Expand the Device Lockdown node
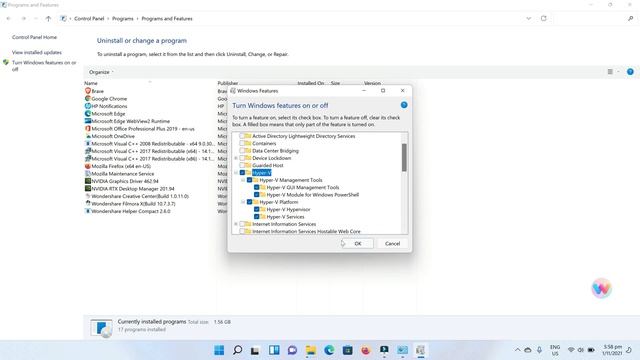Screen dimensions: 640x360 (236, 158)
